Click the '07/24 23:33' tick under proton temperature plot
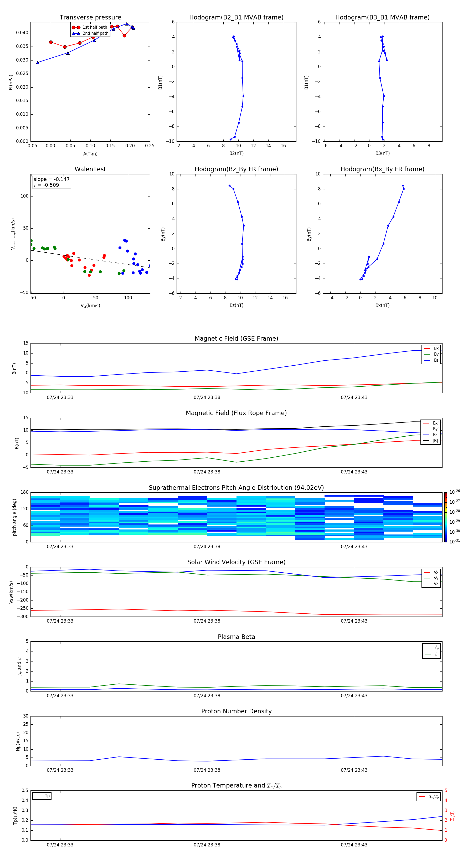473x868 pixels. 60,845
